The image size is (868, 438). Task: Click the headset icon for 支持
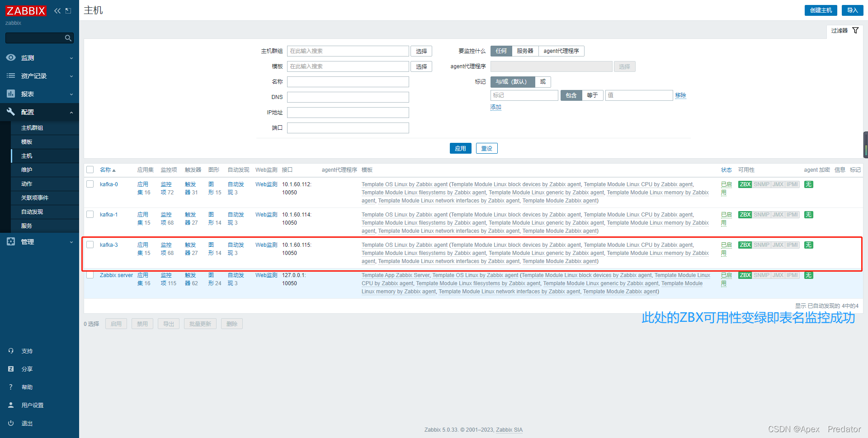coord(11,351)
